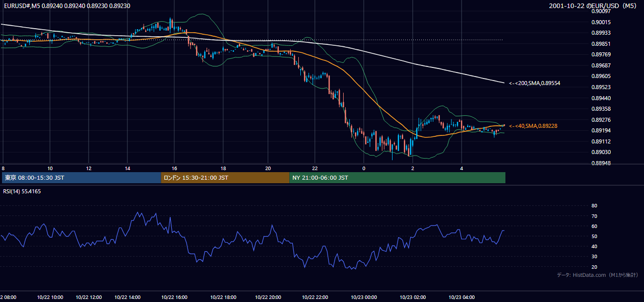The width and height of the screenshot is (644, 302).
Task: Click the hour 4 label under price chart
Action: pyautogui.click(x=462, y=168)
